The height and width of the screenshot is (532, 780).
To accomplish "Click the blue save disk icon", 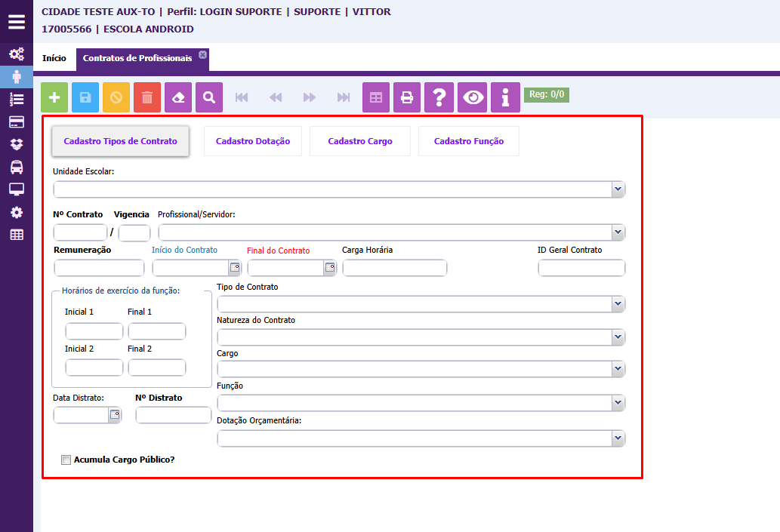I will (85, 97).
